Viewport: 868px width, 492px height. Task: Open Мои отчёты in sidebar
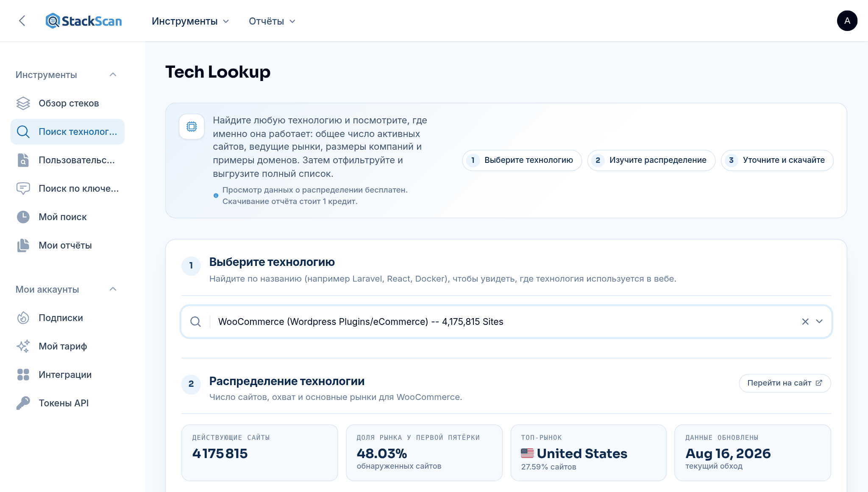coord(67,245)
